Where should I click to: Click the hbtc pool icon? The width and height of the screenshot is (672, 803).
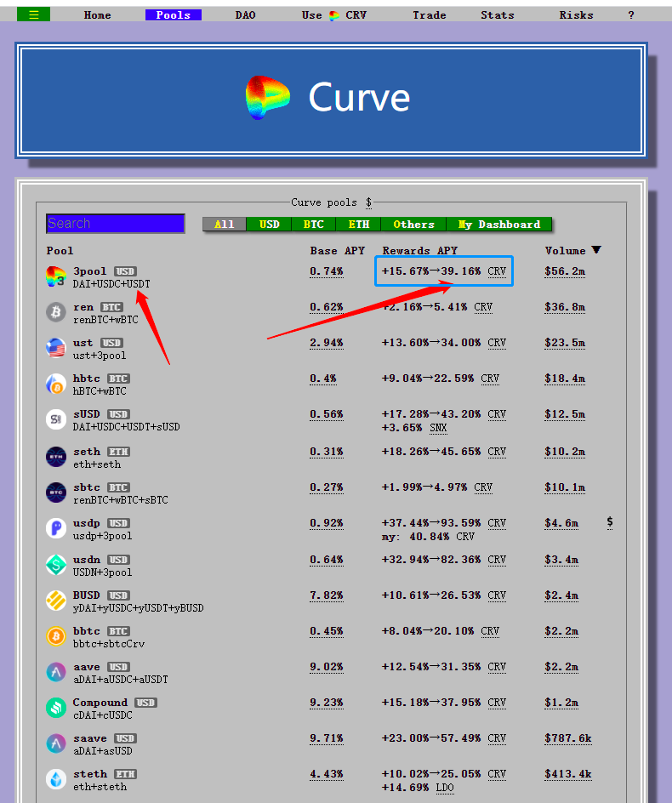tap(56, 384)
